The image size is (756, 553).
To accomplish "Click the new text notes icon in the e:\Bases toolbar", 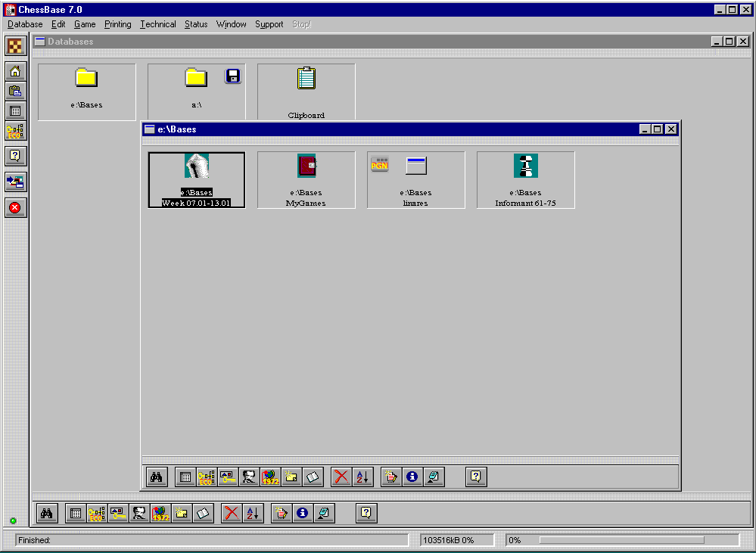I will (x=391, y=477).
